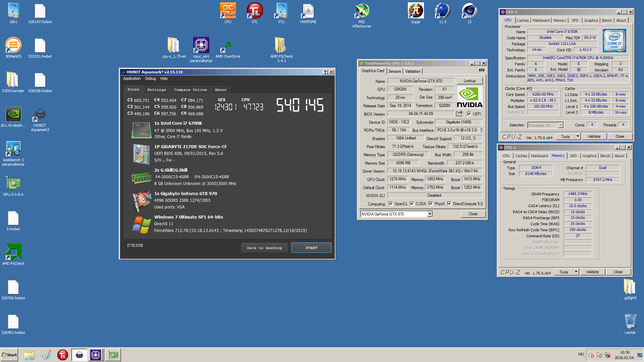Click the HU language indicator in taskbar
Screen dimensions: 644x362
pyautogui.click(x=581, y=354)
